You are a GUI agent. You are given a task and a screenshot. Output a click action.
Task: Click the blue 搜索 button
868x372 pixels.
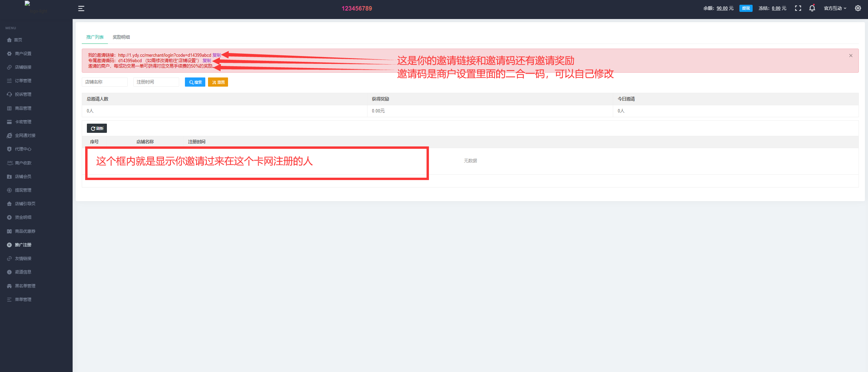coord(195,82)
